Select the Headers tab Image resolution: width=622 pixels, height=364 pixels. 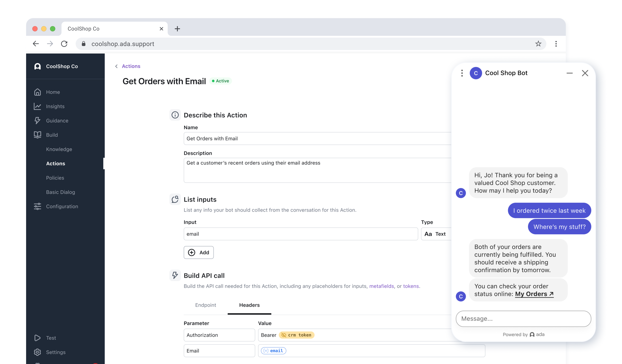[249, 305]
